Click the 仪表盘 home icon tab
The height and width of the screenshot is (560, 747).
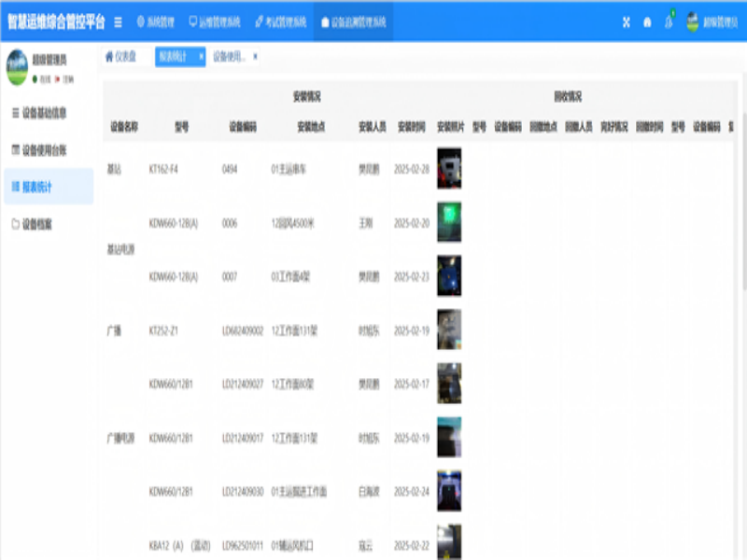tap(109, 56)
